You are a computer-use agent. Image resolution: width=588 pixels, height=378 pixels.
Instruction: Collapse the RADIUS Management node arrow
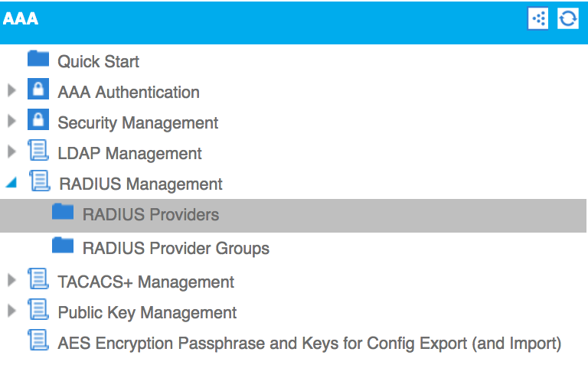tap(11, 182)
